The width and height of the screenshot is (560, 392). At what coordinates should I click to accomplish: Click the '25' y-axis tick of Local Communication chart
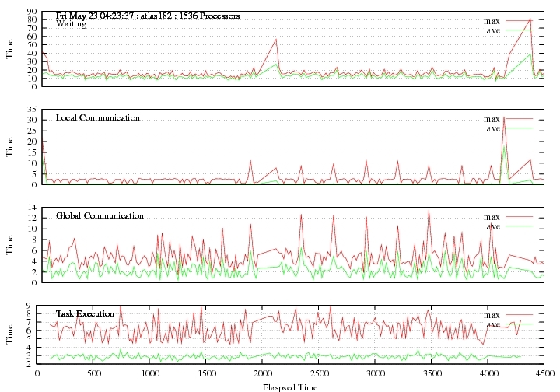tap(32, 131)
